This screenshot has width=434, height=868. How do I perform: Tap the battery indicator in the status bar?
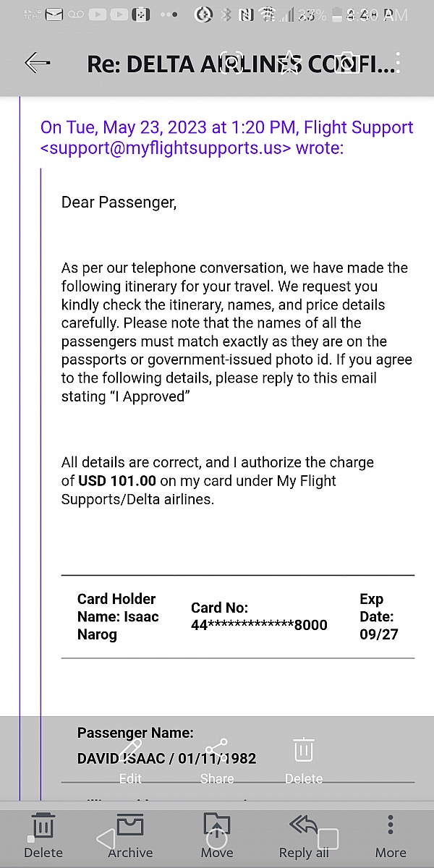337,14
